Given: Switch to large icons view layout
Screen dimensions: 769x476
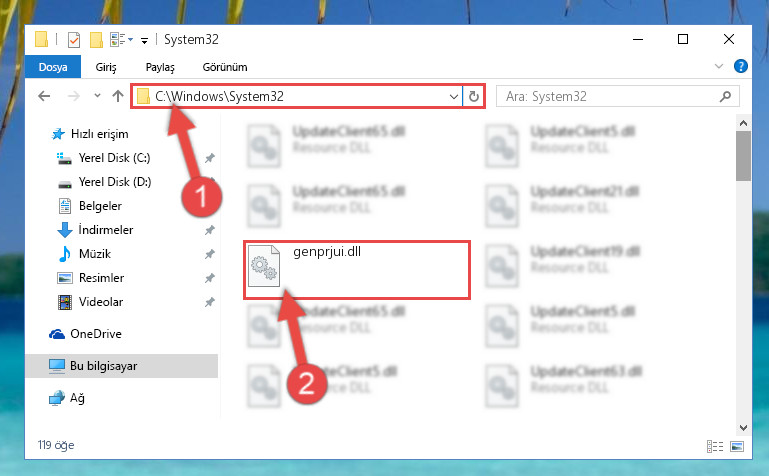Looking at the screenshot, I should [737, 446].
